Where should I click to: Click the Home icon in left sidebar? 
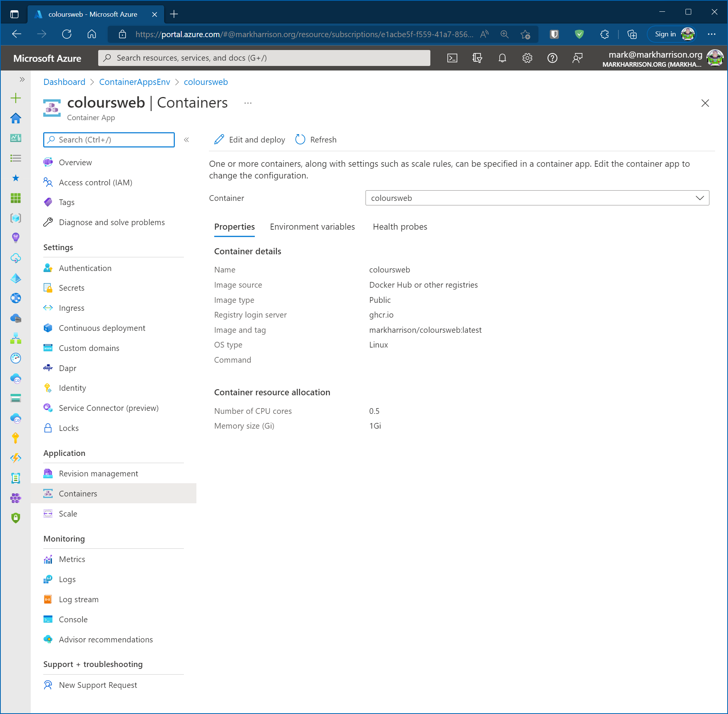click(16, 118)
